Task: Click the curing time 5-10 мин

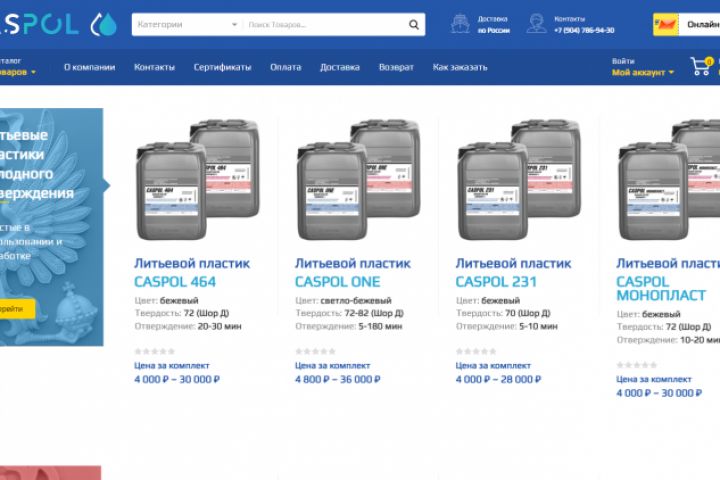Action: pyautogui.click(x=538, y=326)
